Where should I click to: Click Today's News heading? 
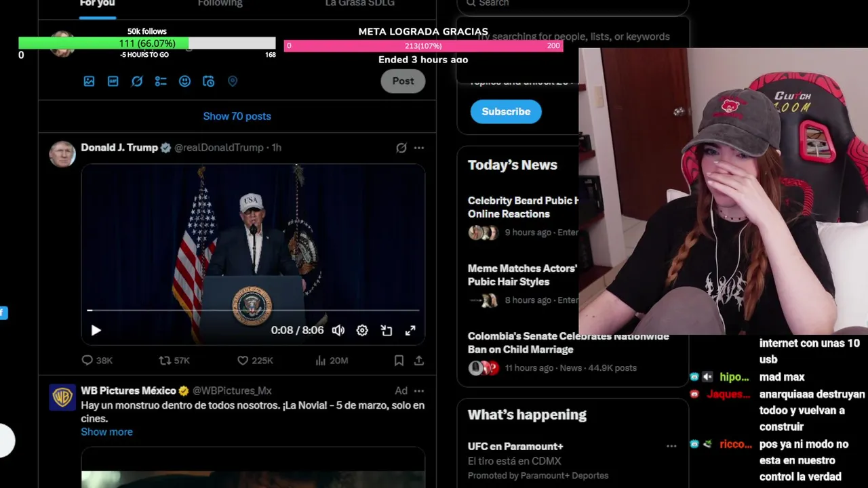tap(513, 165)
